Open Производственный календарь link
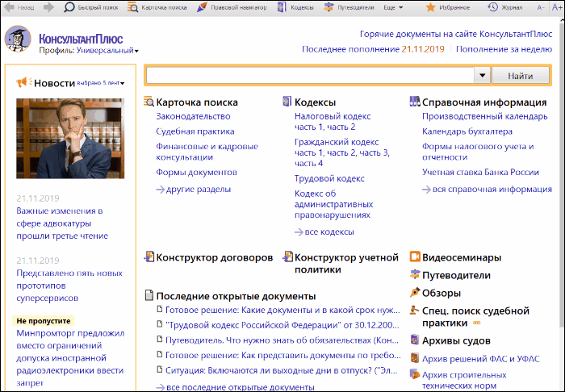This screenshot has height=392, width=565. point(484,116)
